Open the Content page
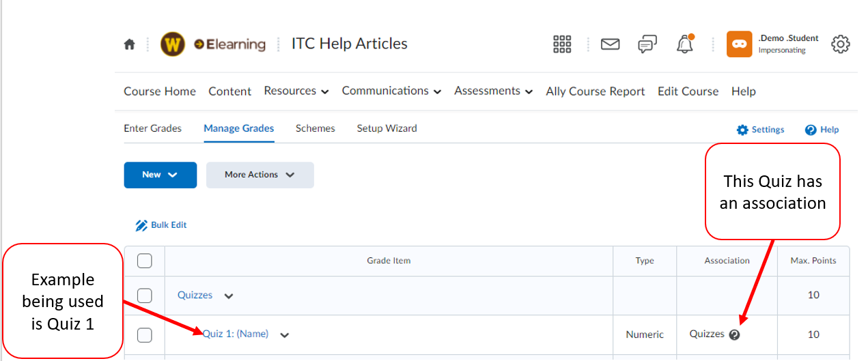Screen dimensions: 868x361 tap(230, 91)
